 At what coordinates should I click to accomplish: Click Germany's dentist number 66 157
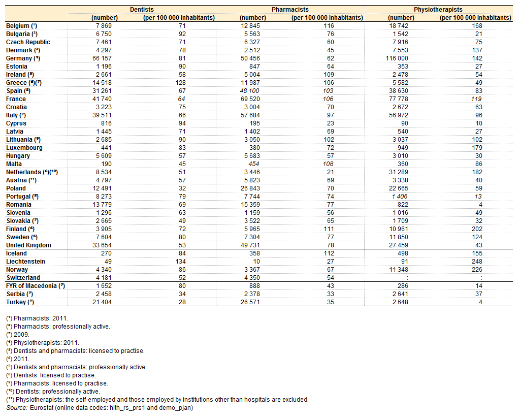(x=102, y=58)
